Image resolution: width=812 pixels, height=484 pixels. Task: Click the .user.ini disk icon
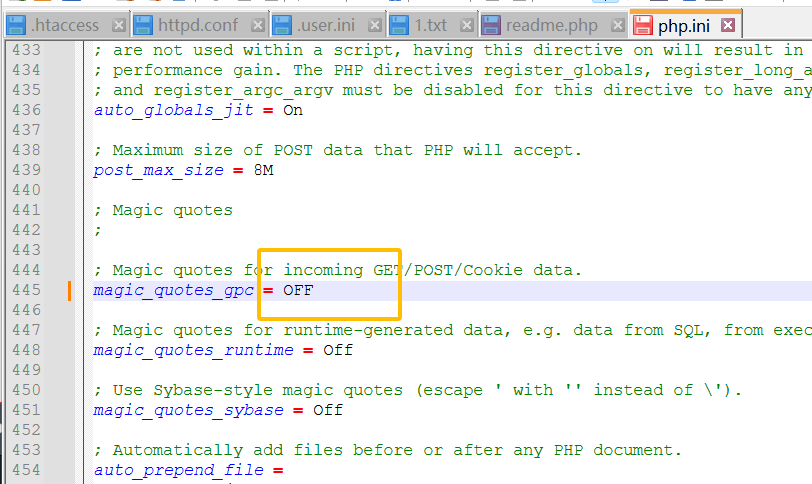click(282, 25)
